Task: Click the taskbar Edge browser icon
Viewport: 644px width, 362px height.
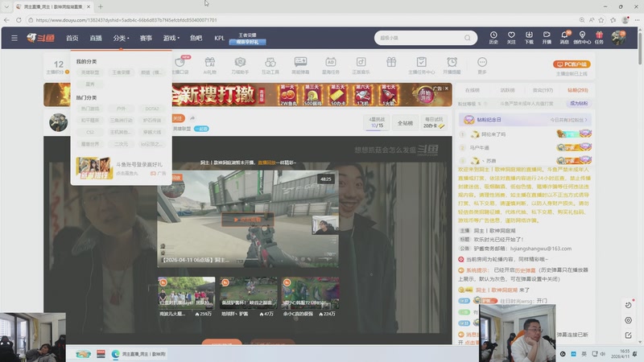Action: [115, 354]
